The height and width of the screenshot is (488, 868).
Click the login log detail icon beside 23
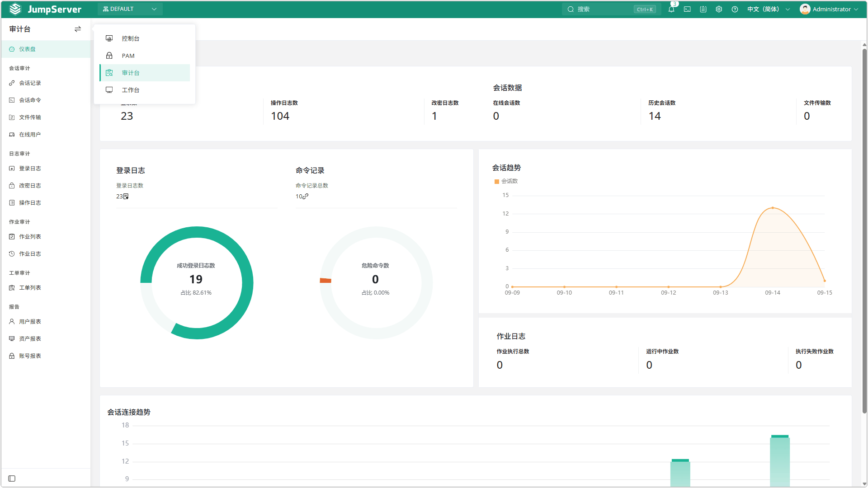point(126,197)
